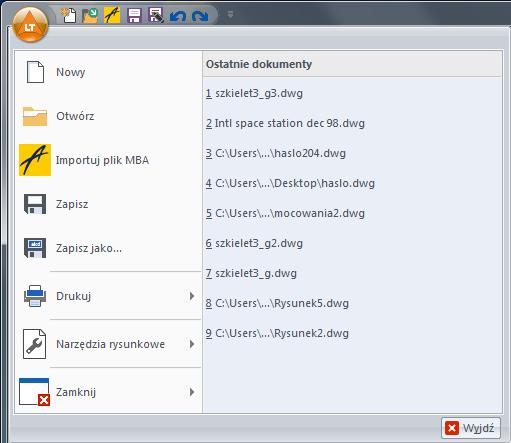Click the printer icon beside Drukuj
This screenshot has width=511, height=443.
click(x=35, y=296)
